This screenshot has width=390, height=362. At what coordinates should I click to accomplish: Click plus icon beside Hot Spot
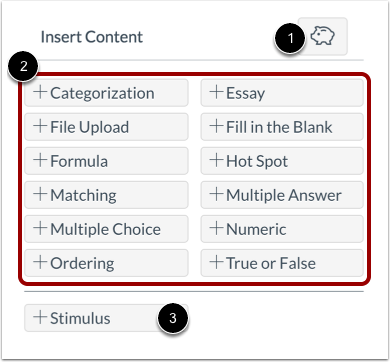click(216, 160)
